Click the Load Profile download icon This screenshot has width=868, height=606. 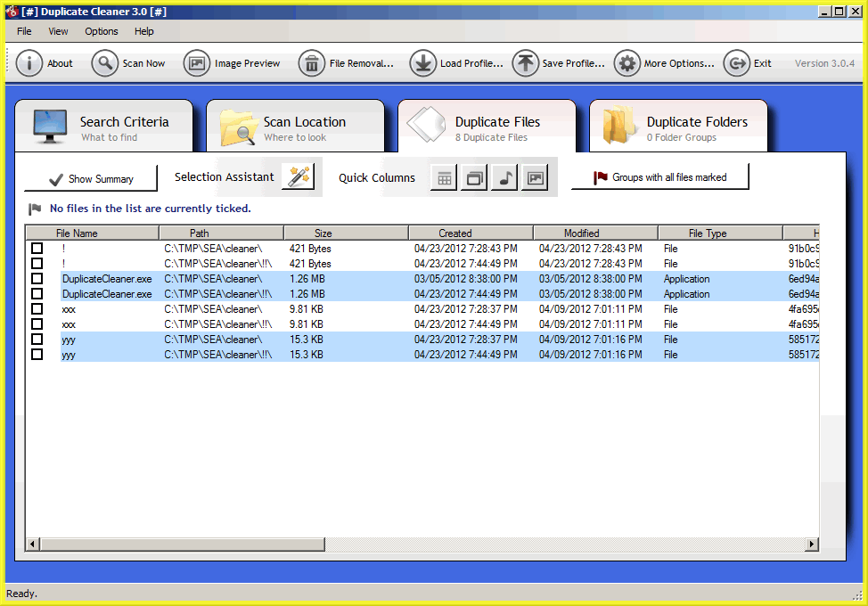coord(422,63)
